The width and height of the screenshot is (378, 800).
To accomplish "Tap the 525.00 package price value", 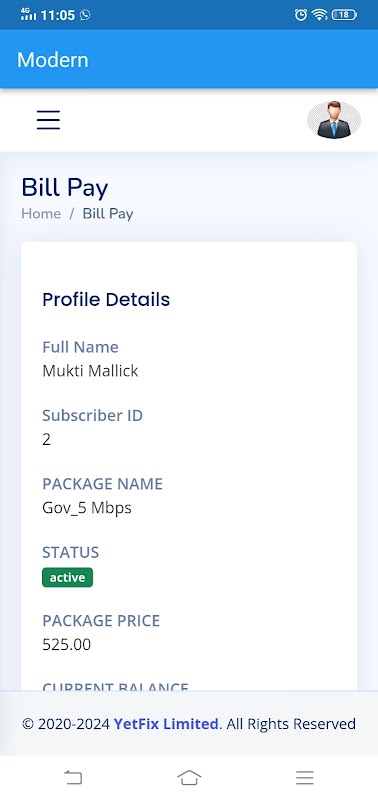I will pyautogui.click(x=66, y=644).
